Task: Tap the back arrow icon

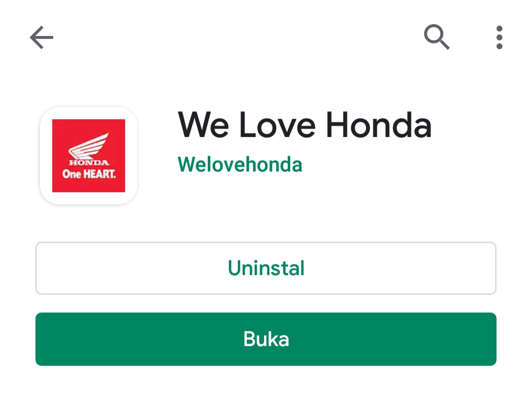Action: [42, 37]
